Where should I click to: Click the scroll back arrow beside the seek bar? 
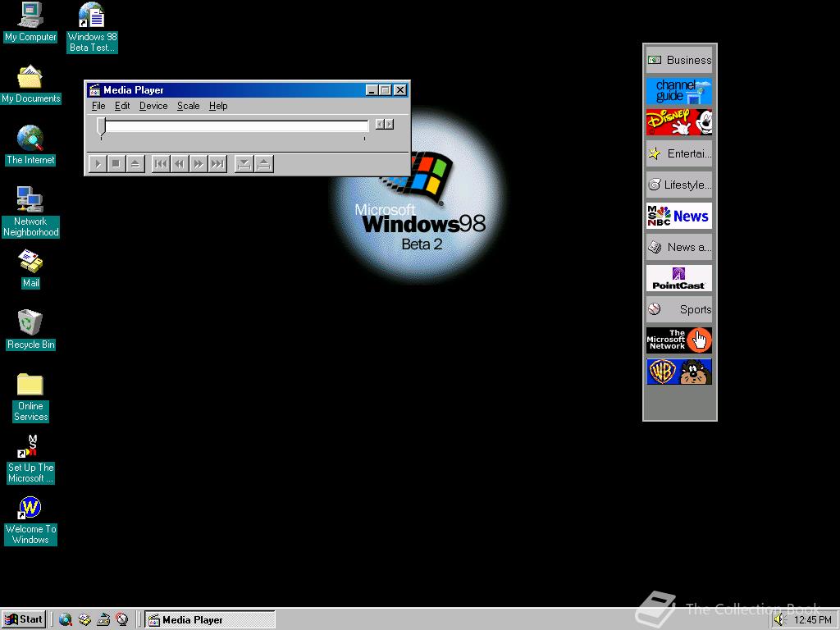380,125
